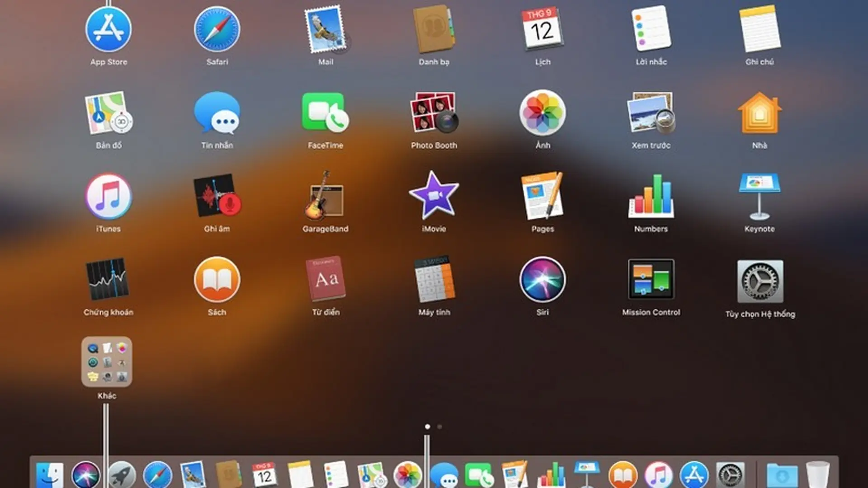The image size is (868, 488).
Task: Open Máy tính calculator app
Action: pos(434,279)
